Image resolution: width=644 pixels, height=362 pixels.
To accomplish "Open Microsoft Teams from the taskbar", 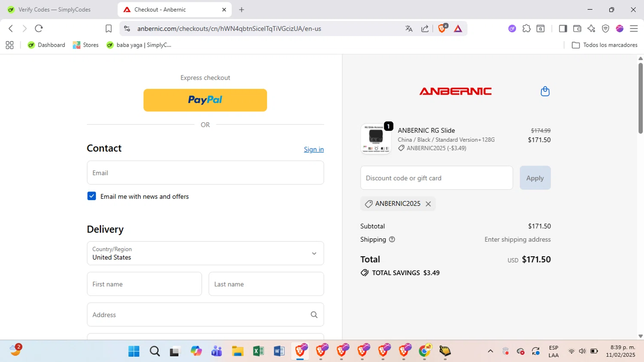I will 216,351.
